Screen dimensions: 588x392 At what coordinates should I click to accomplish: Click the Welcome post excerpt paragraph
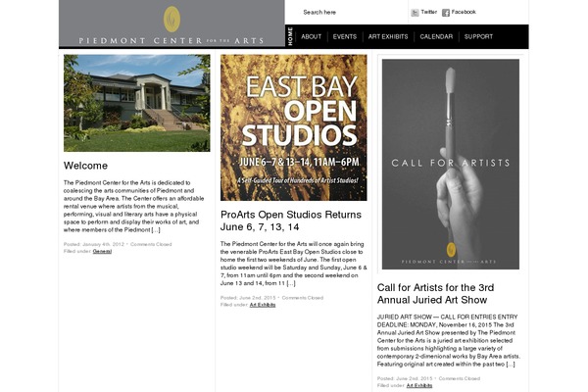point(134,207)
